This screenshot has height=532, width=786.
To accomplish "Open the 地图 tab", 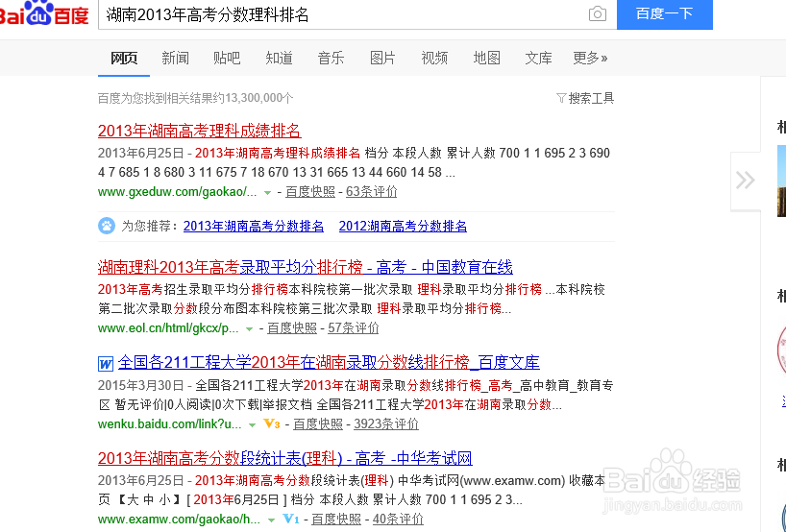I will 487,59.
